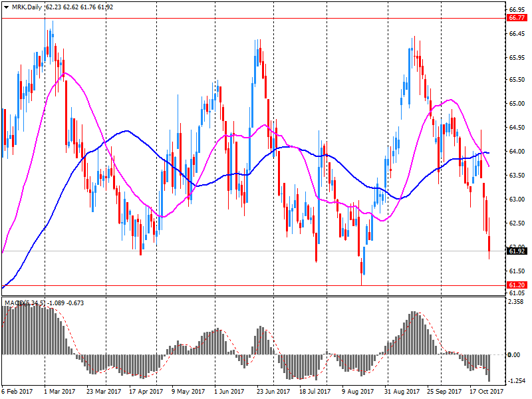532x399 pixels.
Task: Click the MRK,Daily chart title text
Action: pos(27,7)
